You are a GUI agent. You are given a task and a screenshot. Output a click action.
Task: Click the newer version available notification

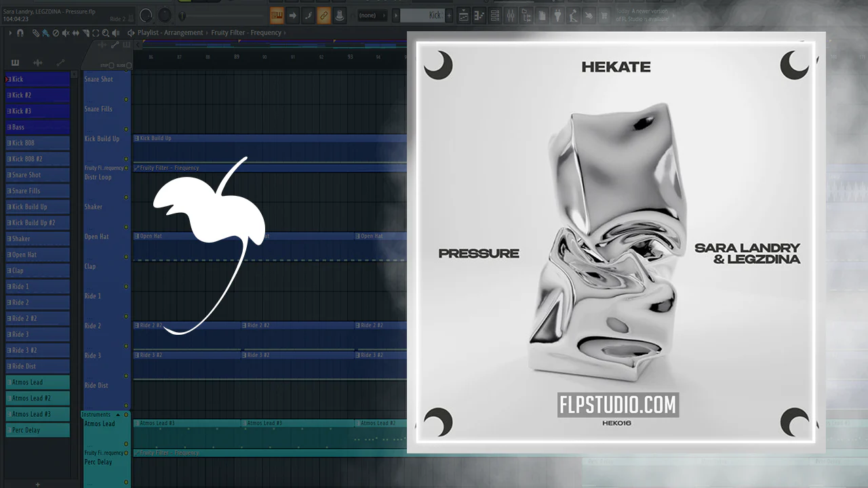coord(642,15)
